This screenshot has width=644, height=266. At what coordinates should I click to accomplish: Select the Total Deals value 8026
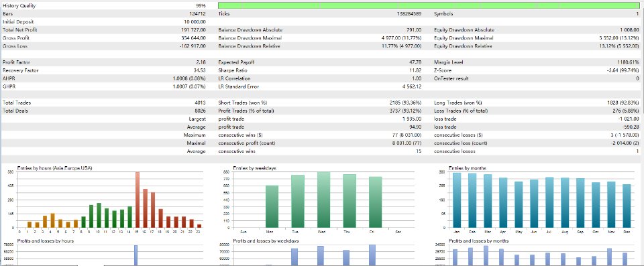point(201,111)
